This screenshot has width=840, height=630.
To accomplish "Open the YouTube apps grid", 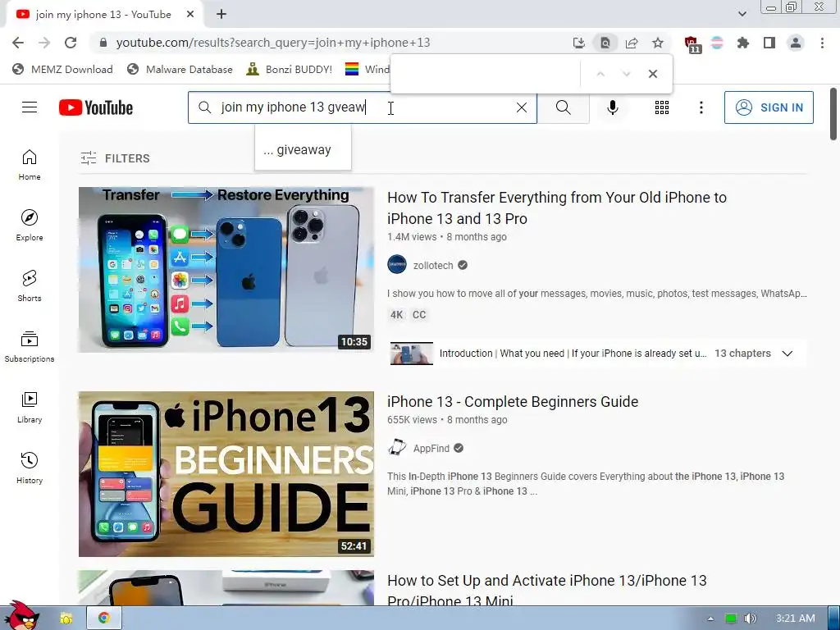I will point(662,107).
